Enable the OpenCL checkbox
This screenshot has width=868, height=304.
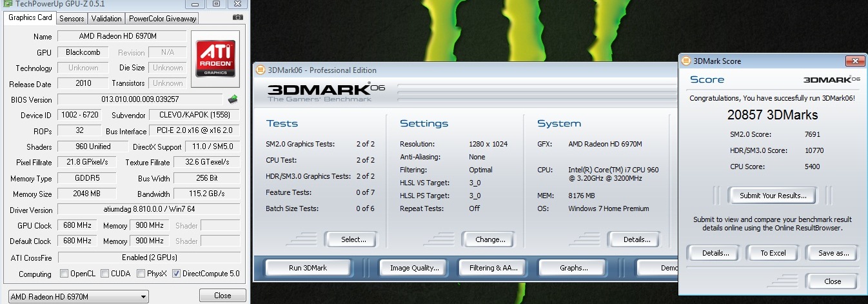point(64,274)
